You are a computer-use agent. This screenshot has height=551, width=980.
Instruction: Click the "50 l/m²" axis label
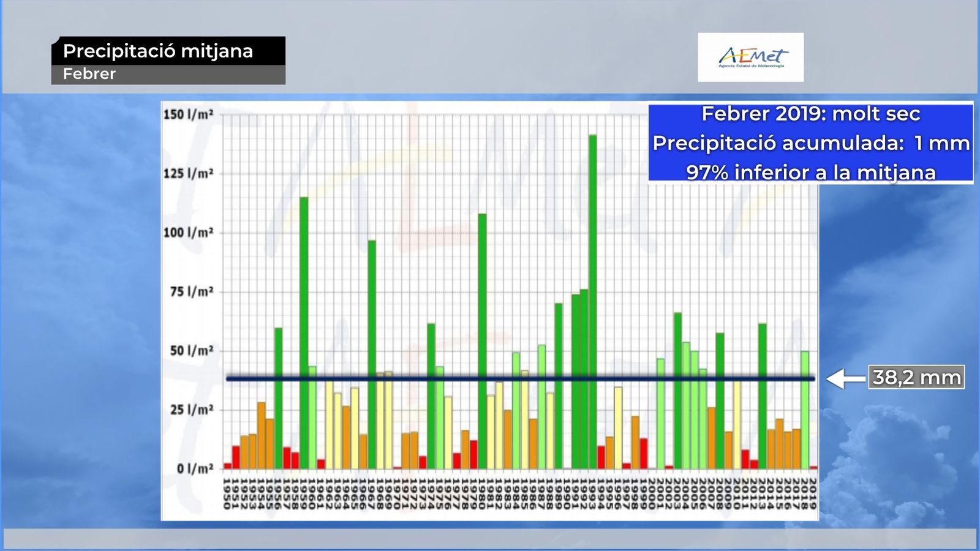(x=191, y=351)
